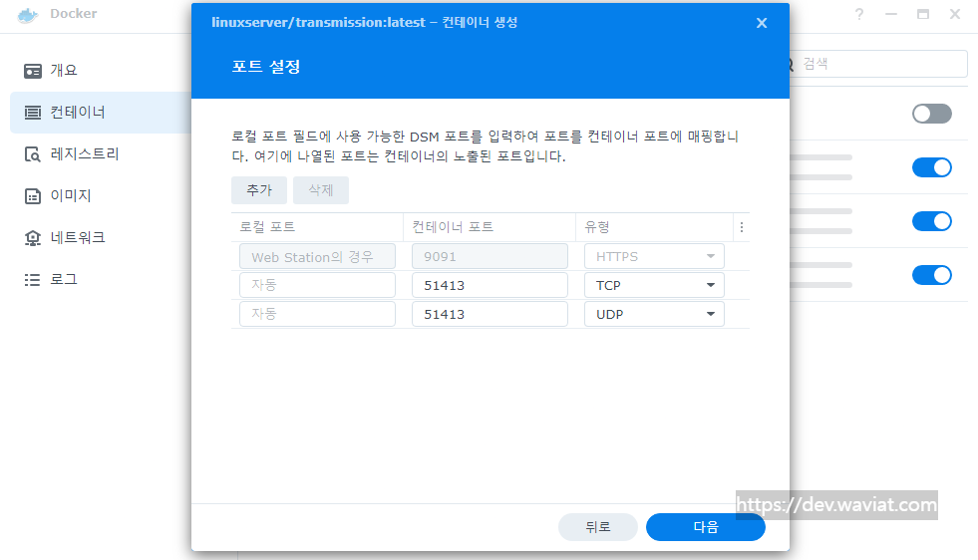Open the column options menu
The width and height of the screenshot is (978, 560).
(x=742, y=227)
